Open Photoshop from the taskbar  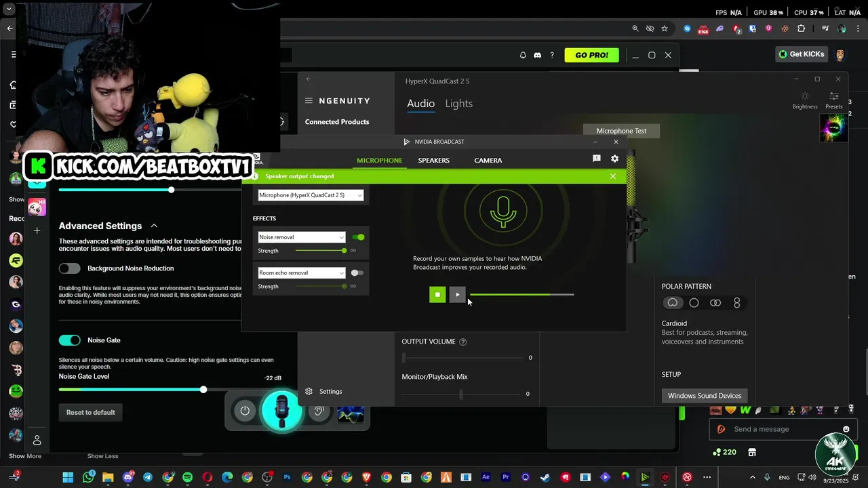[287, 477]
